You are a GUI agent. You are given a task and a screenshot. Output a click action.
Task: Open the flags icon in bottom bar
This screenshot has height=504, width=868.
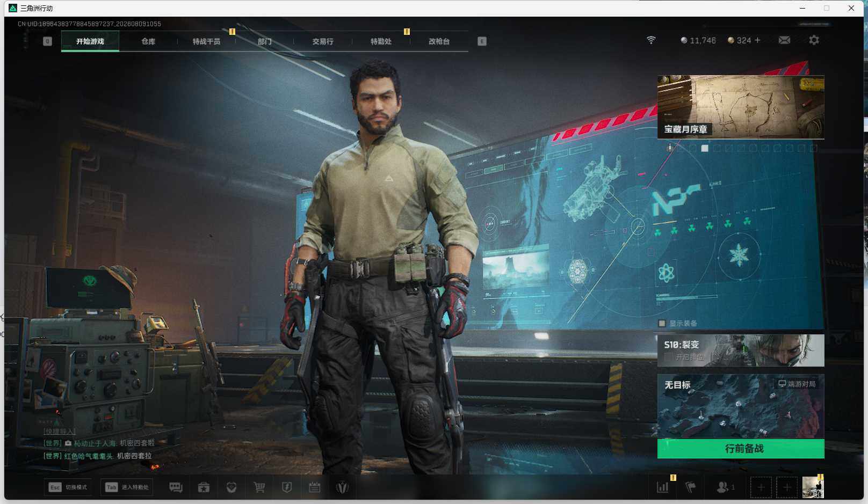coord(691,487)
